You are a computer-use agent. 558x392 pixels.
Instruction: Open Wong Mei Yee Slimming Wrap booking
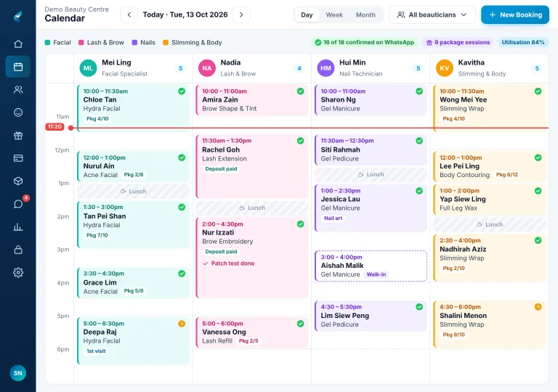[x=490, y=108]
